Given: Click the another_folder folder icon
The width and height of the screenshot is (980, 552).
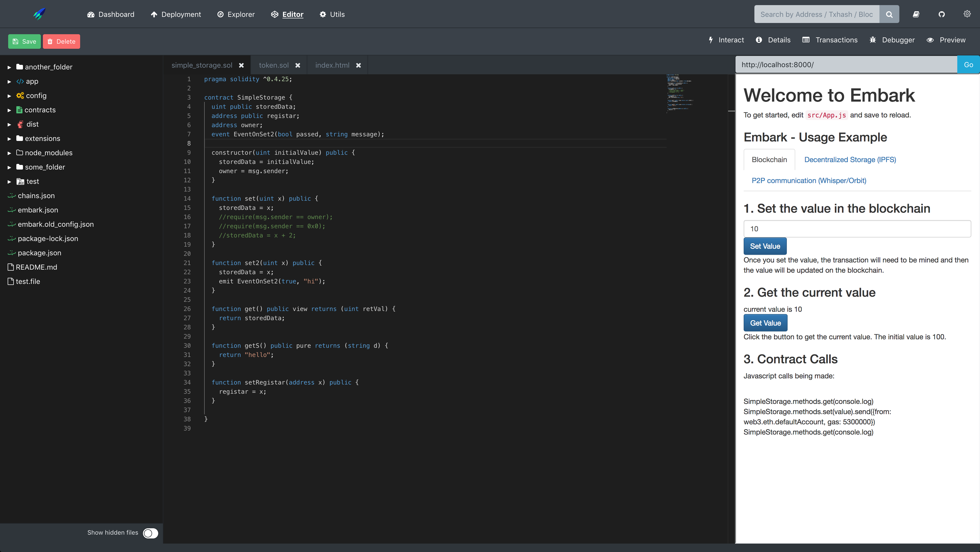Looking at the screenshot, I should point(20,67).
